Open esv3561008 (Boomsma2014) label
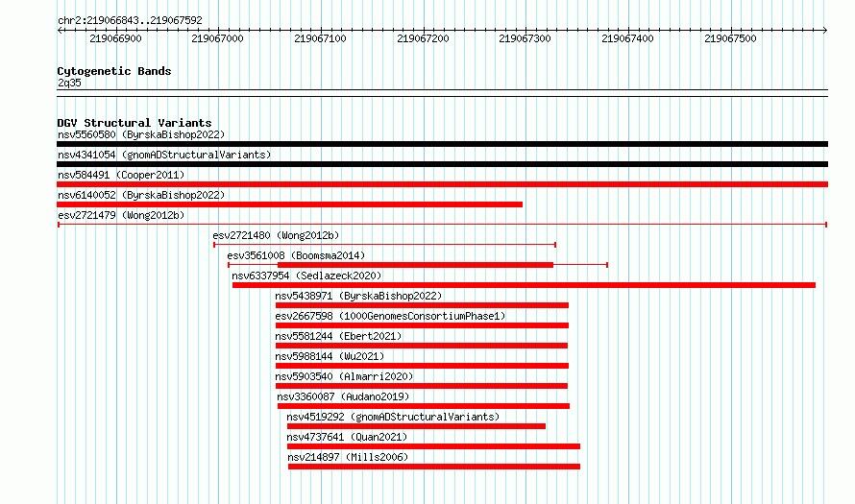The image size is (855, 504). pos(296,255)
